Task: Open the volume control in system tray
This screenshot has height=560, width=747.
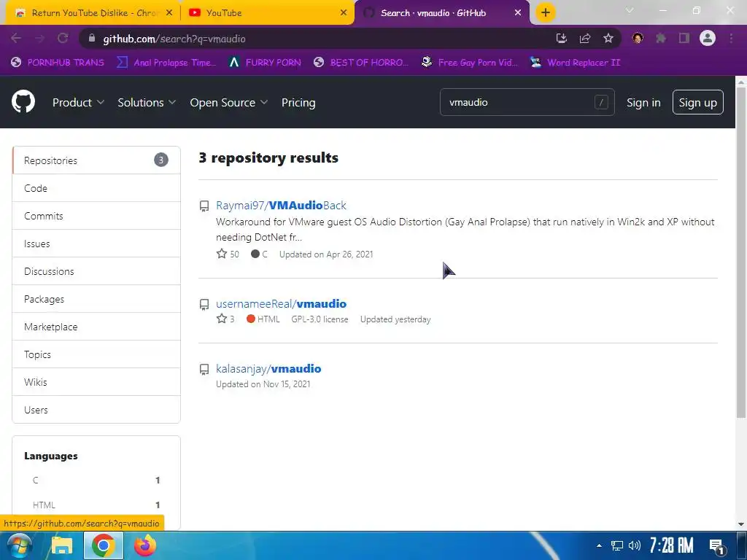Action: [634, 545]
